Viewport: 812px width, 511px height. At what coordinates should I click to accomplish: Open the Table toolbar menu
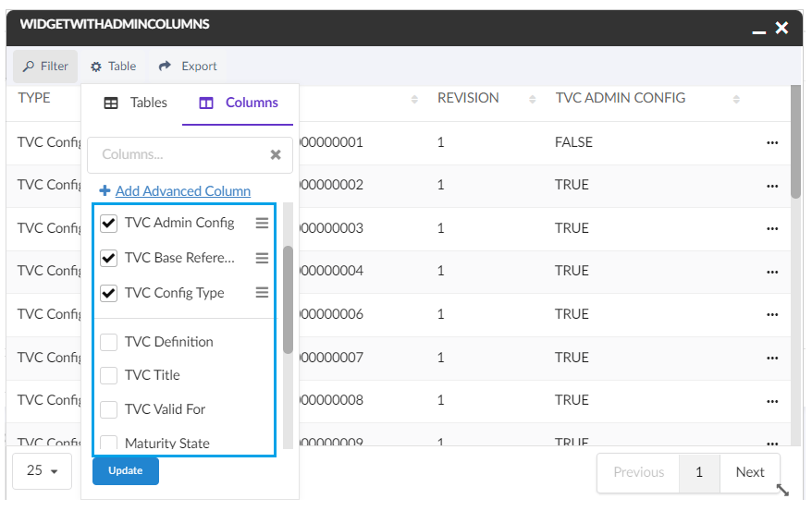point(113,67)
